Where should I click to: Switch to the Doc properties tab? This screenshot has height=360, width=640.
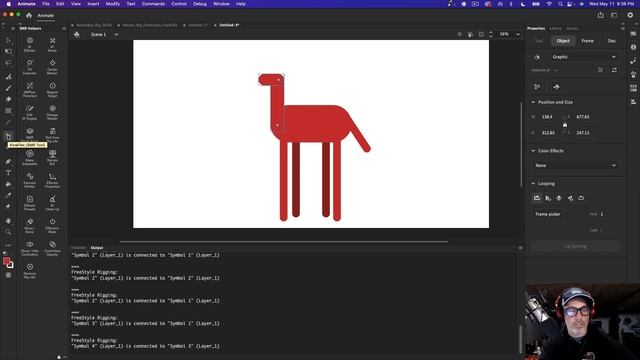(x=611, y=41)
